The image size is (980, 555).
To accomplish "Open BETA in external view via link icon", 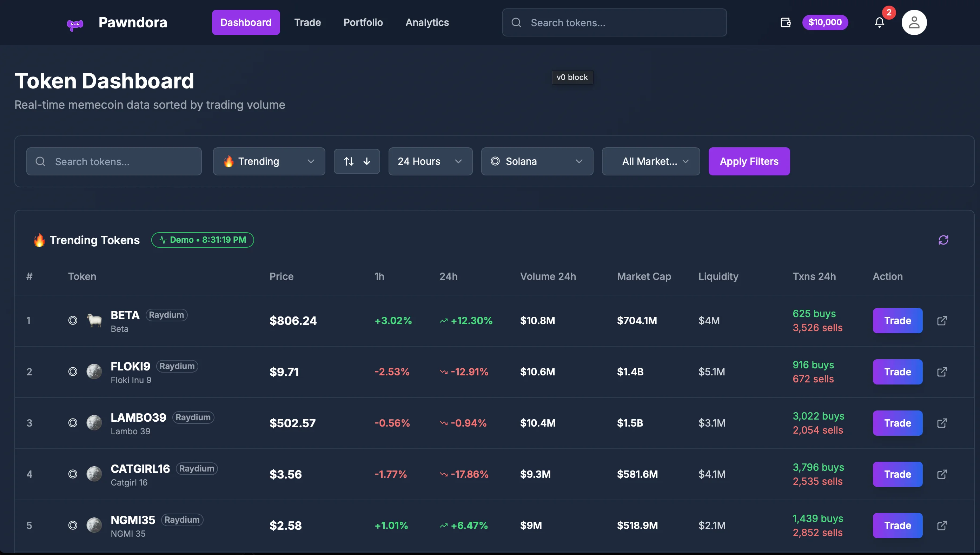I will (942, 321).
